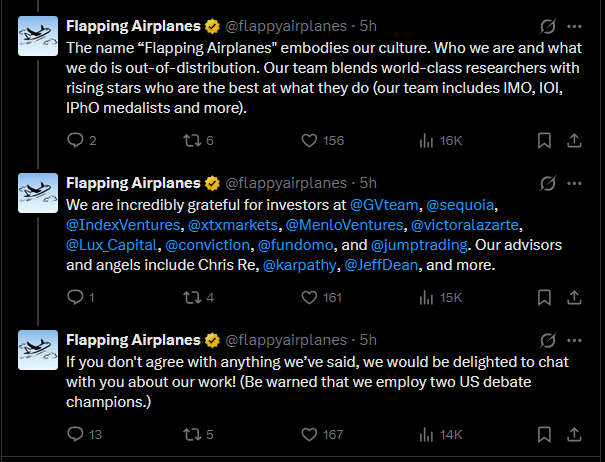Reply to the debate champions tweet
Image resolution: width=605 pixels, height=462 pixels.
77,434
